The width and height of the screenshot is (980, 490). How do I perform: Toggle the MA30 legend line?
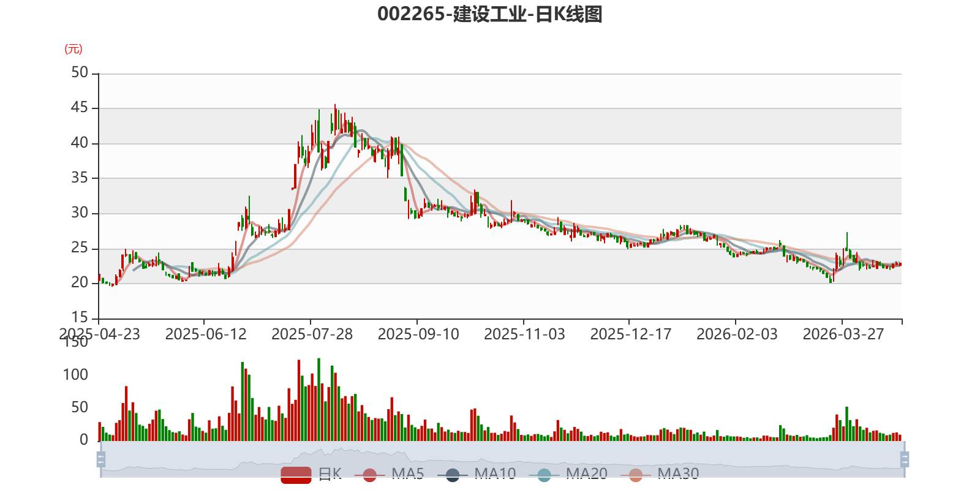(x=660, y=474)
